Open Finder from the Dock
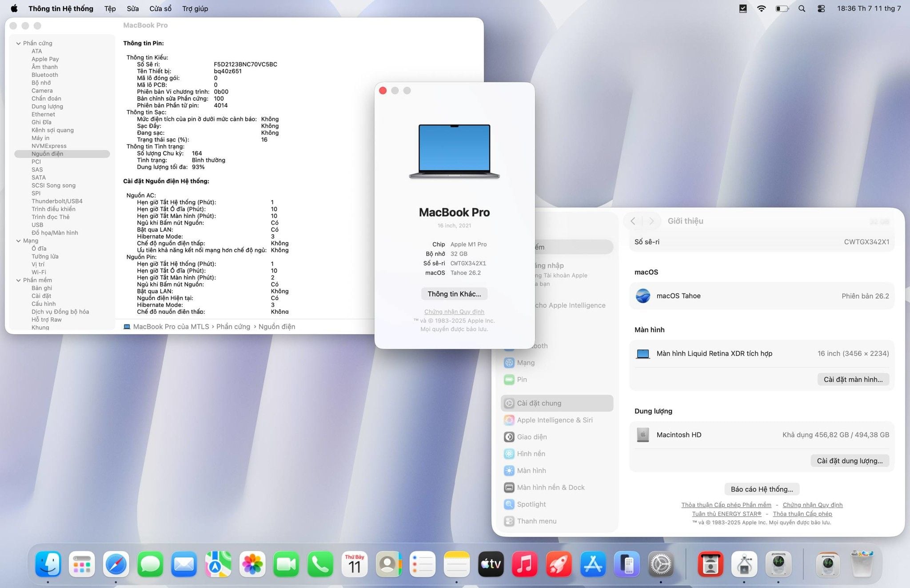910x588 pixels. coord(48,564)
